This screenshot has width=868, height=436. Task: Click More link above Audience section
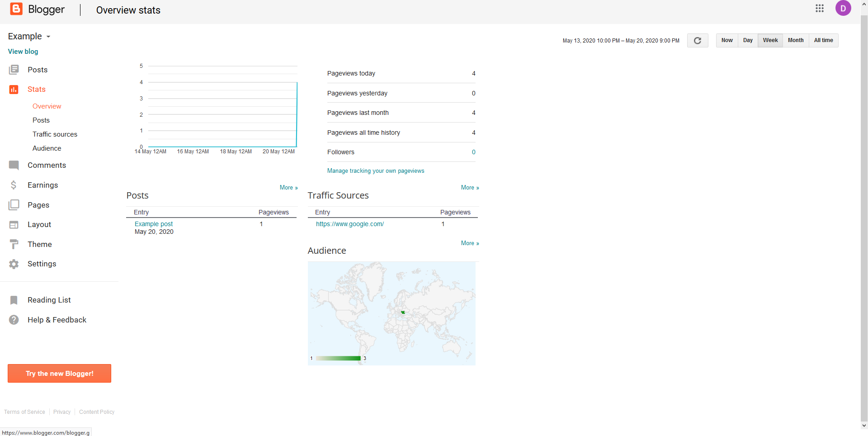coord(470,243)
